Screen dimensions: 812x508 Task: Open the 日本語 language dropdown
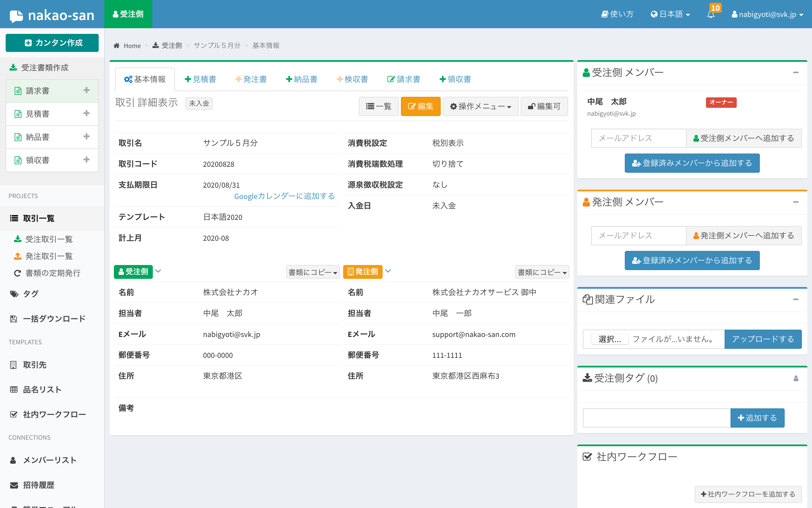[670, 14]
